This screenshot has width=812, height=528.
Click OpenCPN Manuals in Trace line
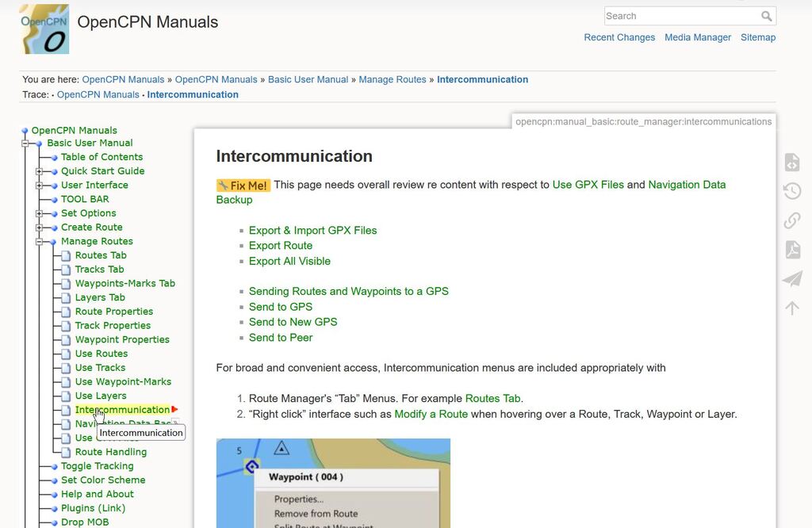click(98, 94)
